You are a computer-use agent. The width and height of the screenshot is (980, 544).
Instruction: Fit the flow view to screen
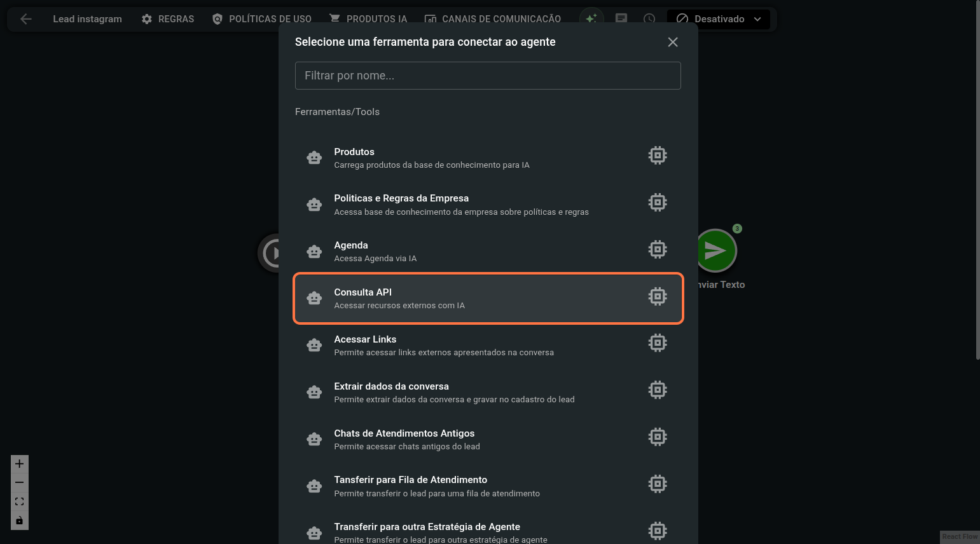click(20, 501)
